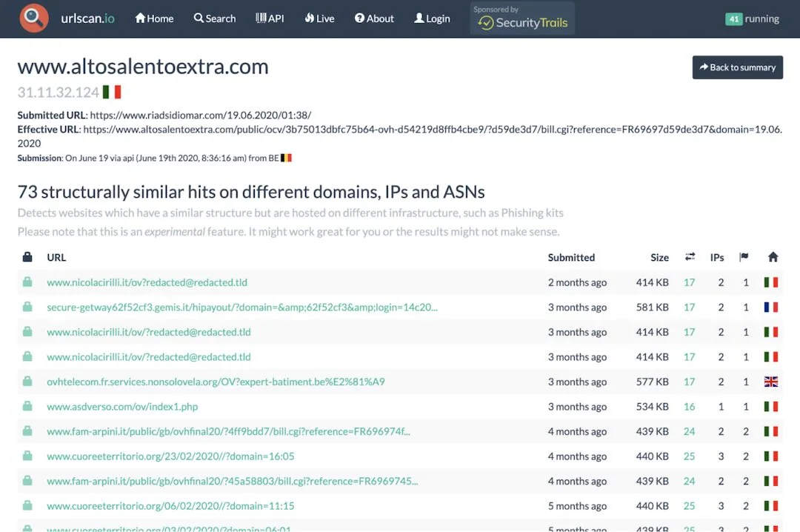This screenshot has width=800, height=532.
Task: Click the French flag on gemis.it row
Action: [x=771, y=307]
